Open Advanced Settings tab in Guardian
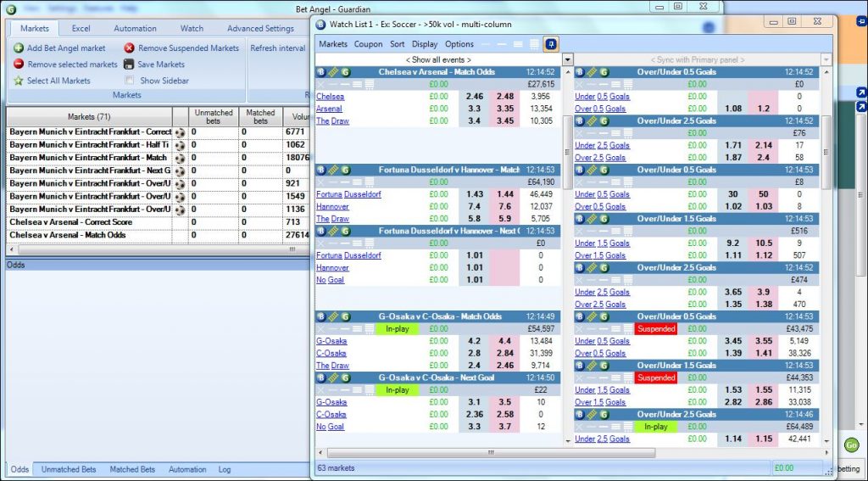Image resolution: width=868 pixels, height=481 pixels. pyautogui.click(x=260, y=28)
